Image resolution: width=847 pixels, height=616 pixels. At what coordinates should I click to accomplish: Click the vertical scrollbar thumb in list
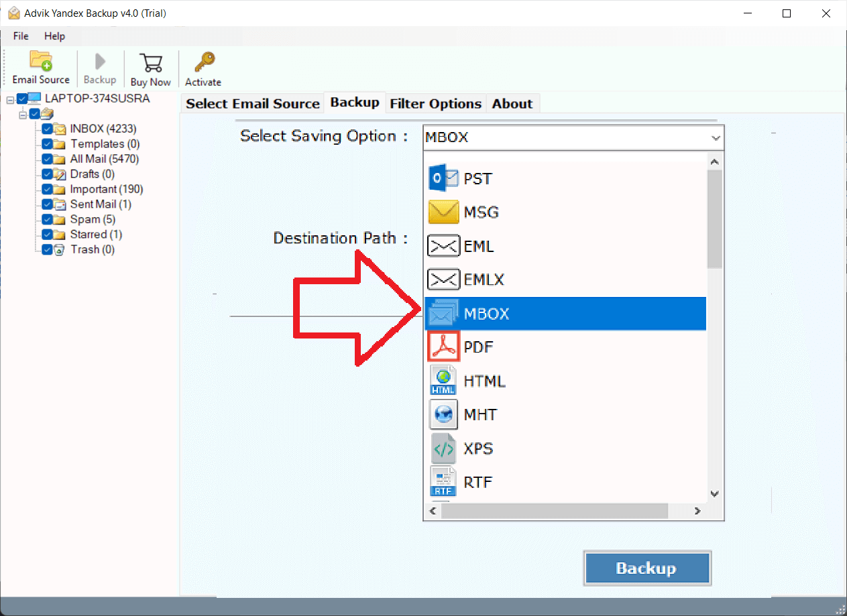(x=714, y=219)
